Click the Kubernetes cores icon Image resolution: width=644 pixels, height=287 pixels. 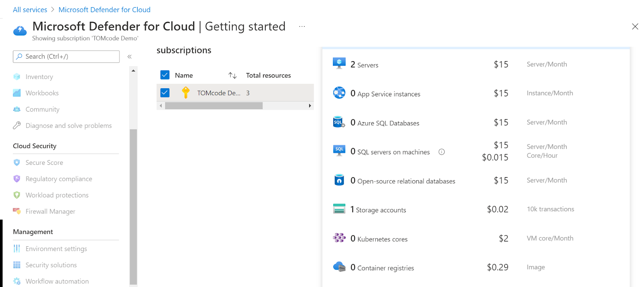point(339,238)
